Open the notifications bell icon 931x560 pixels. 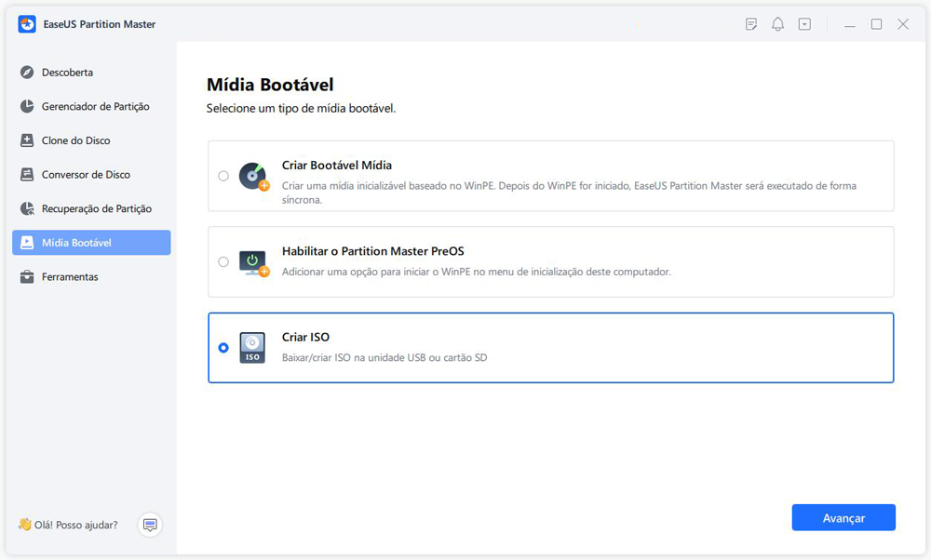pos(777,24)
